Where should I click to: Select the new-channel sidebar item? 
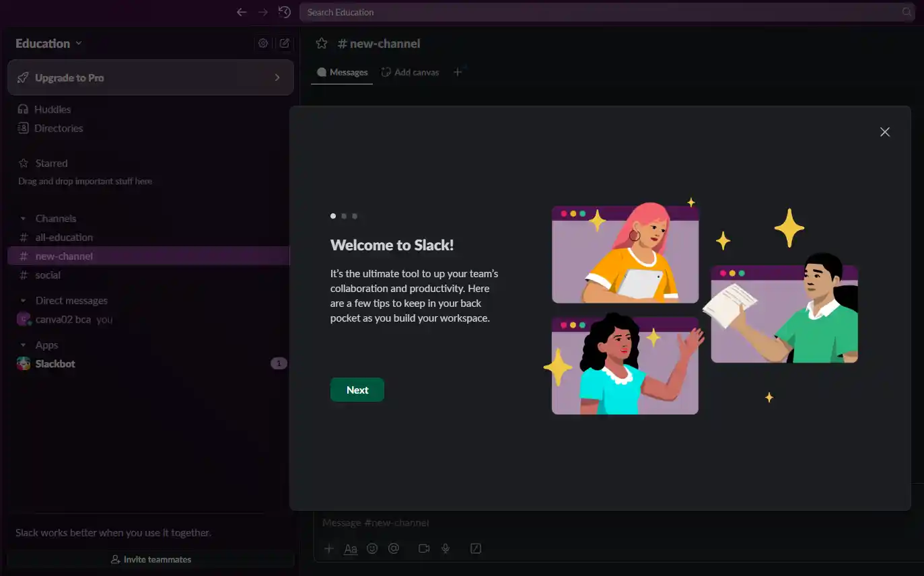point(149,256)
